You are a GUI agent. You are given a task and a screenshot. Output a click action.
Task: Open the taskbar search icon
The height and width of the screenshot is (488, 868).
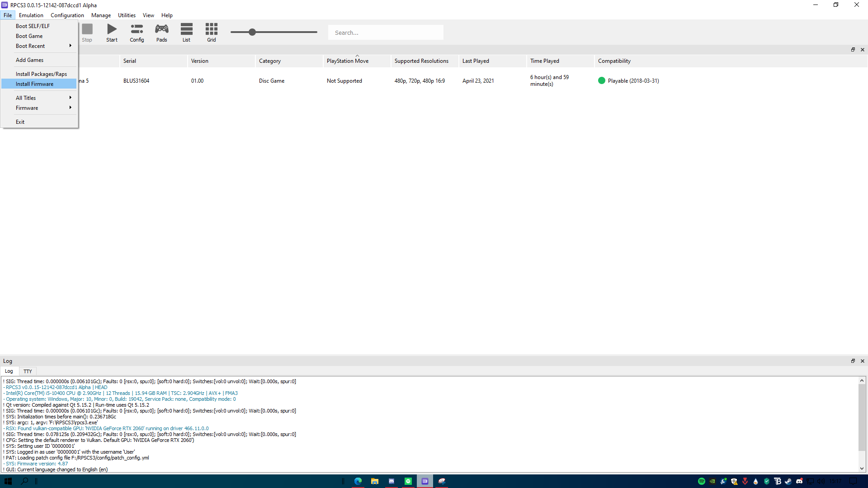(25, 481)
